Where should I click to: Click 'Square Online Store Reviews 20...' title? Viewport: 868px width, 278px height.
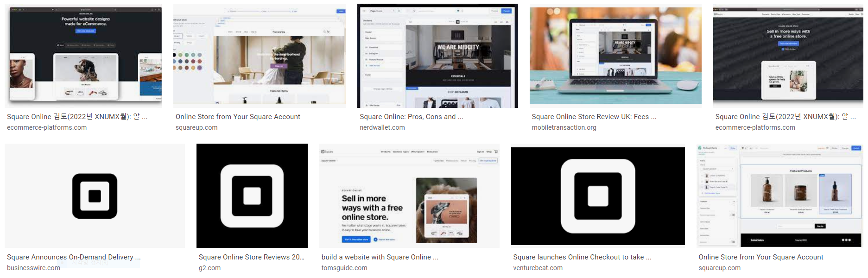coord(251,257)
